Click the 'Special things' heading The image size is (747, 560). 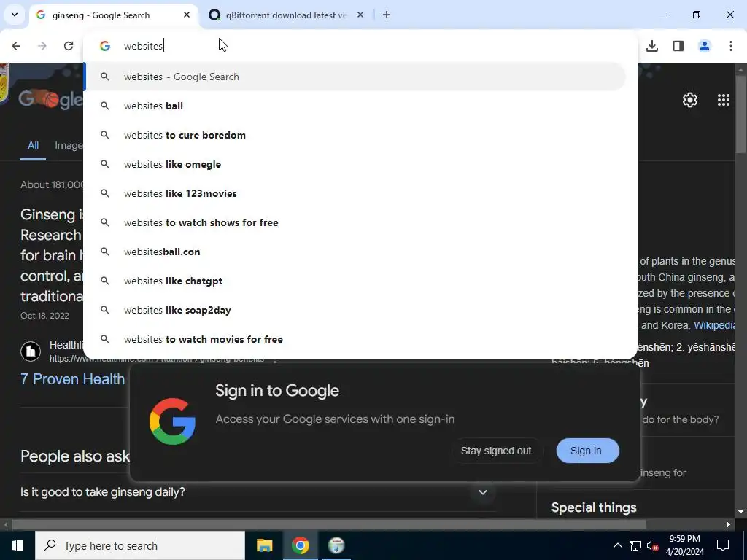(594, 507)
